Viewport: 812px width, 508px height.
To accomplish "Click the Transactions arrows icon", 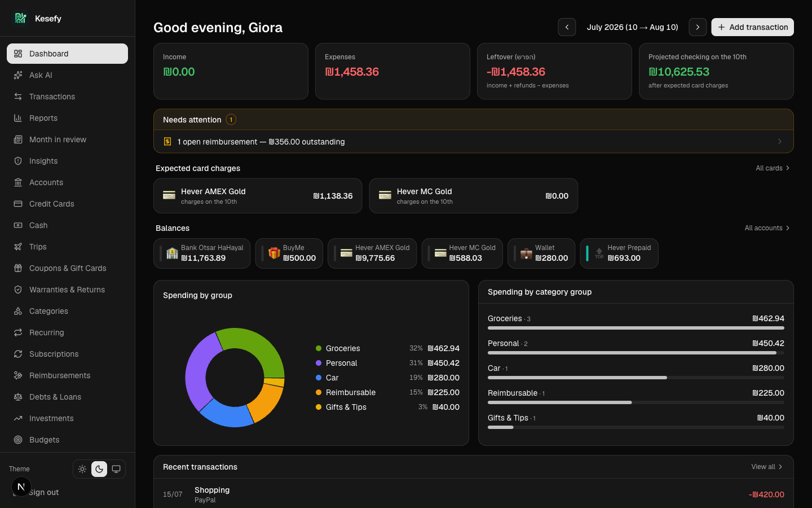I will [x=18, y=97].
